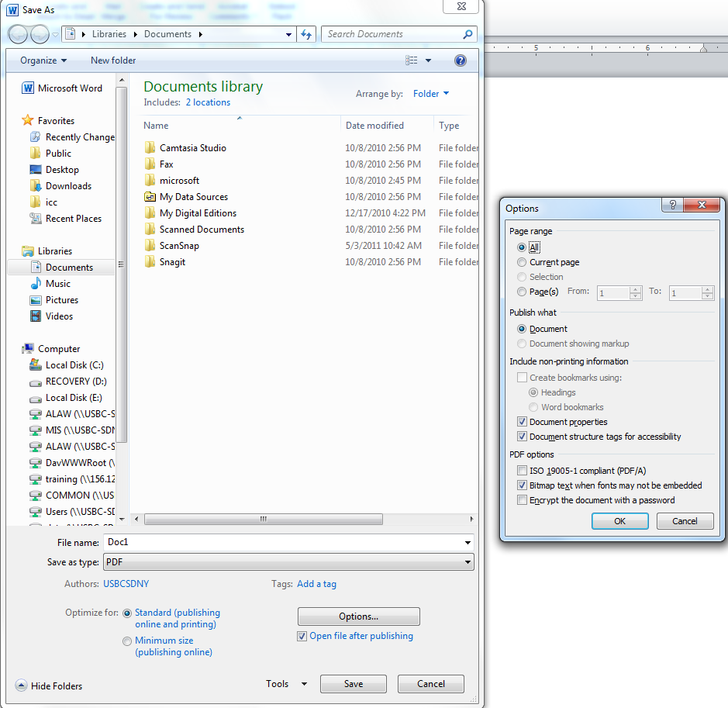
Task: Click the help question mark icon in toolbar
Action: pos(461,60)
